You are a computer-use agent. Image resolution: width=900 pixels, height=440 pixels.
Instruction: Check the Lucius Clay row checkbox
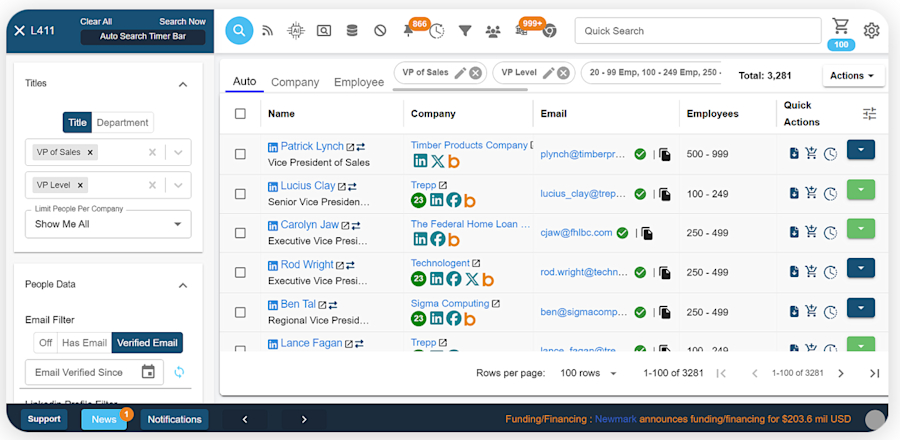[240, 194]
